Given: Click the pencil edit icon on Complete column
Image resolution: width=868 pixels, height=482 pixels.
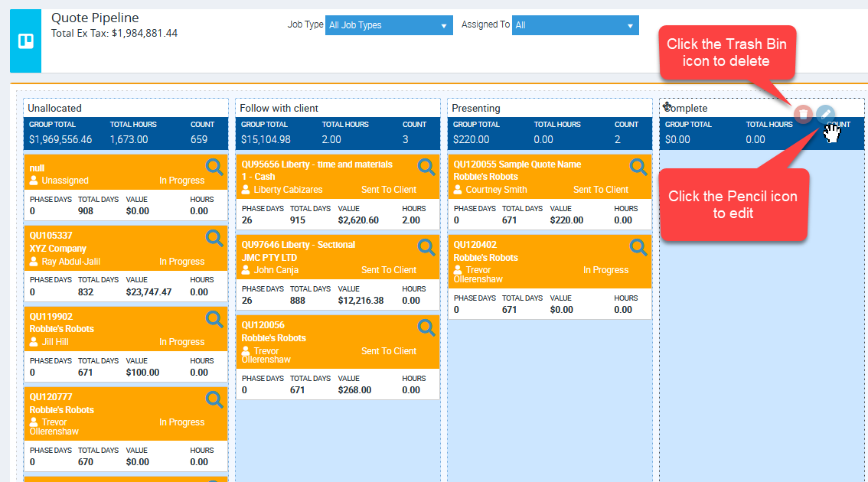Looking at the screenshot, I should tap(824, 114).
